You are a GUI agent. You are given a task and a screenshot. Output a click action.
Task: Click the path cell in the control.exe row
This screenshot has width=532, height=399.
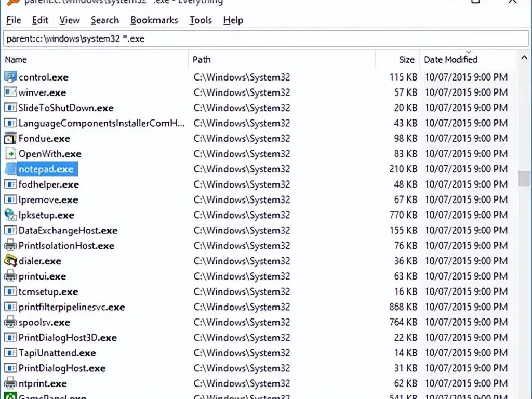[242, 77]
